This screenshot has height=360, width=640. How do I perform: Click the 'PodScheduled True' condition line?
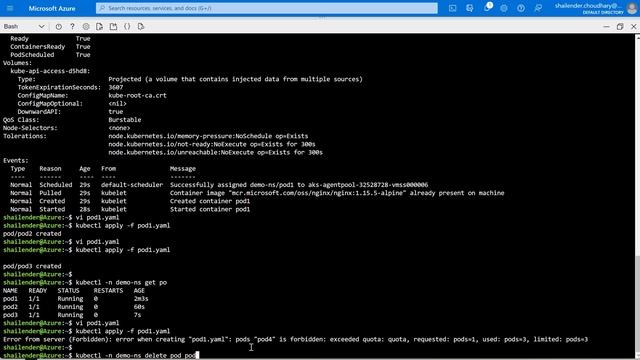tap(50, 55)
